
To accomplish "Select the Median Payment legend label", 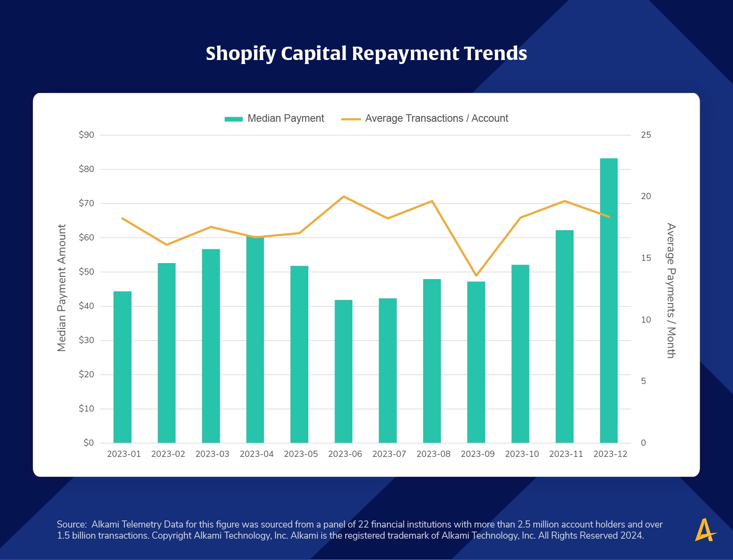I will pos(286,118).
